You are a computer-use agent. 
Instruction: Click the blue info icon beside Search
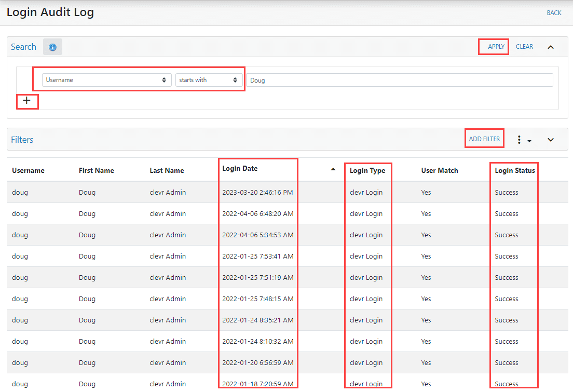pos(52,47)
